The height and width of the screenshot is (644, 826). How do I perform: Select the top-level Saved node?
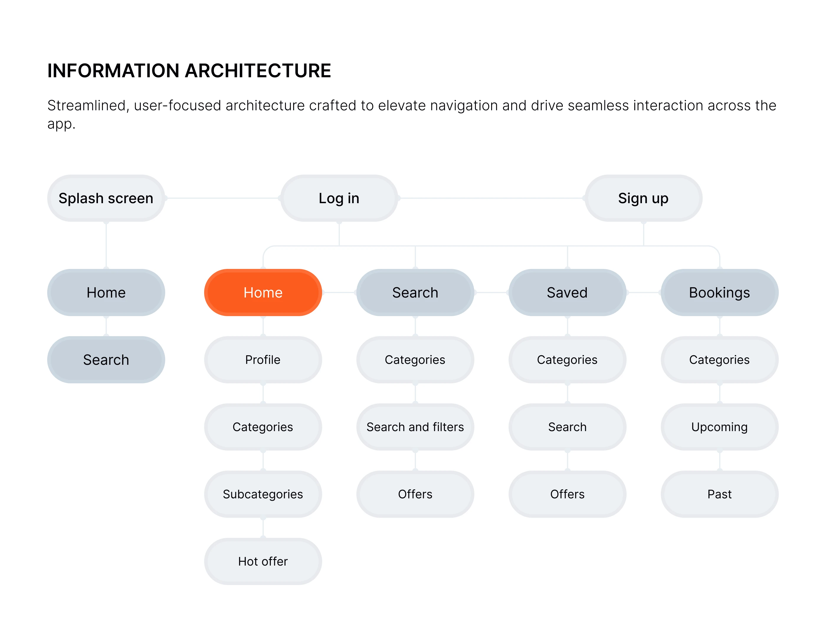click(567, 293)
